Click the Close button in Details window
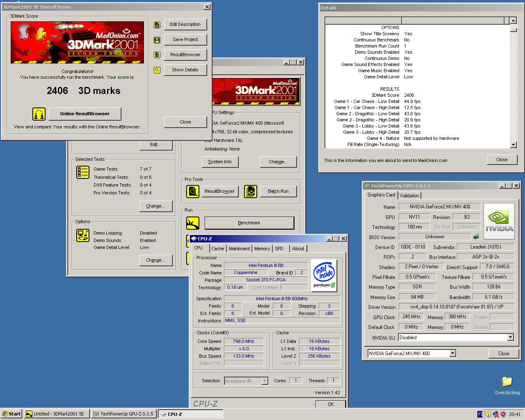525x420 pixels. (x=502, y=160)
